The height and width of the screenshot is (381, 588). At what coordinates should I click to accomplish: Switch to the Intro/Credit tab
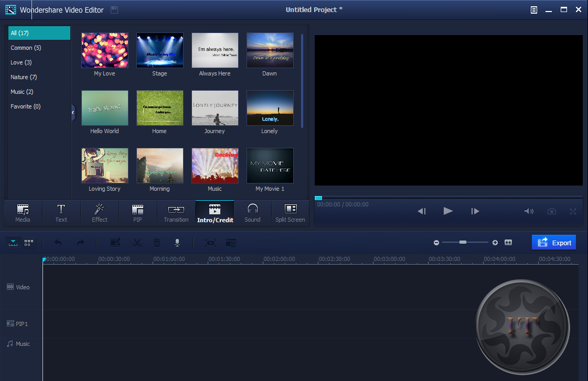pyautogui.click(x=215, y=212)
